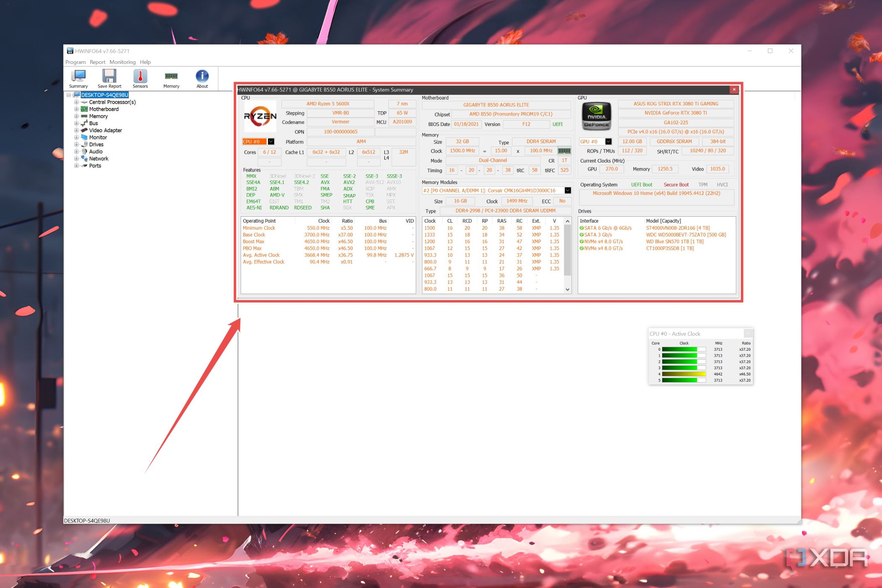Click the Central Processor(s) tree icon
Viewport: 882px width, 588px height.
(x=84, y=102)
